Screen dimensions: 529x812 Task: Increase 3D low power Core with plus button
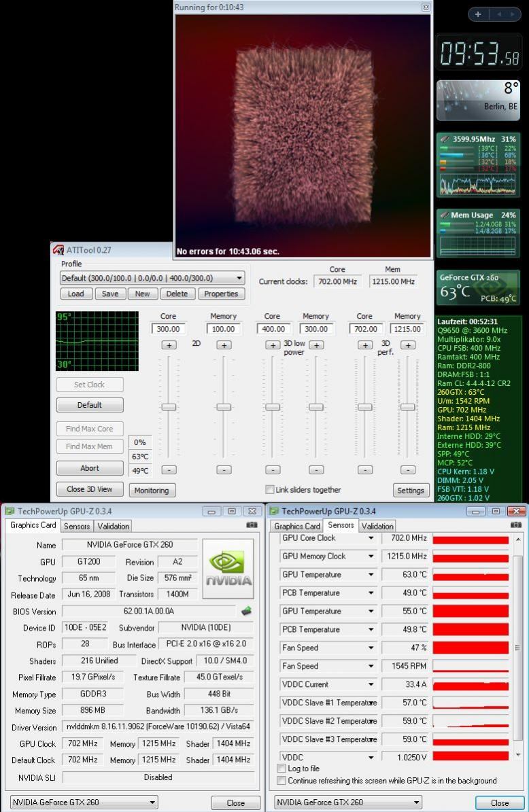(x=273, y=345)
